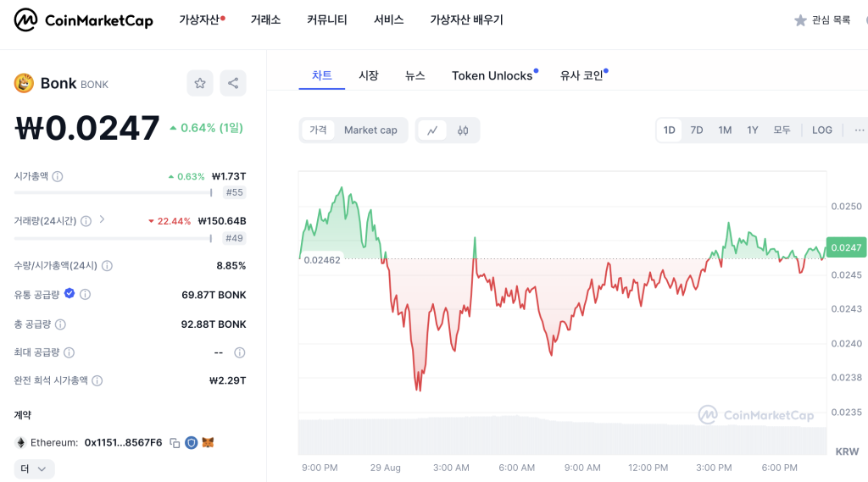Screen dimensions: 868x482
Task: Go to CoinMarketCap home via logo
Action: [x=83, y=20]
